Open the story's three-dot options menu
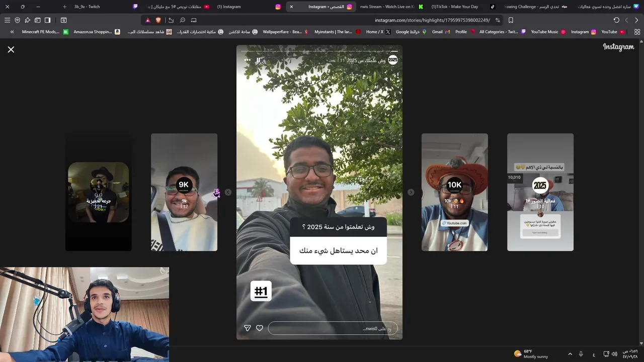The width and height of the screenshot is (644, 362). pos(247,60)
